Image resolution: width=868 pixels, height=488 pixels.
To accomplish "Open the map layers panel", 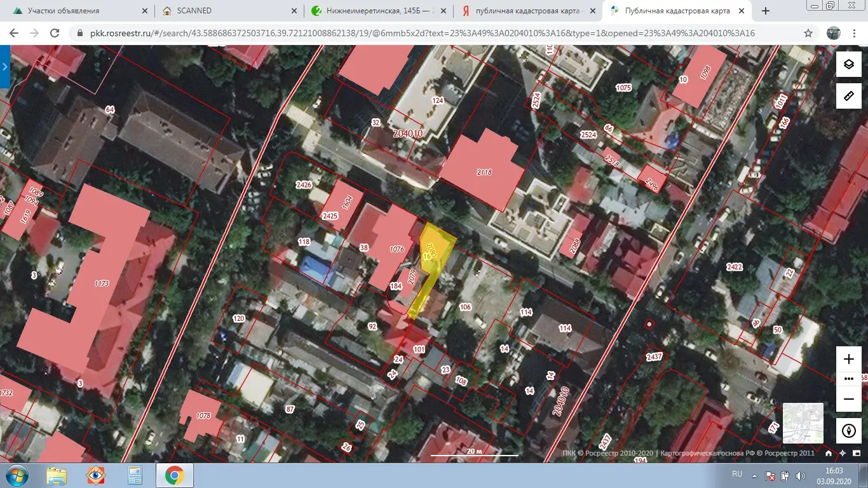I will [x=848, y=64].
